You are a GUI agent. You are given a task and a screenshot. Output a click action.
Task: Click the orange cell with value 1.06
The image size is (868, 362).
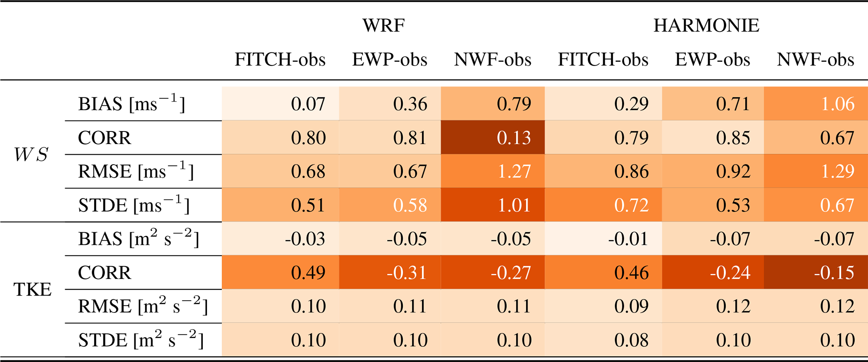[x=816, y=104]
